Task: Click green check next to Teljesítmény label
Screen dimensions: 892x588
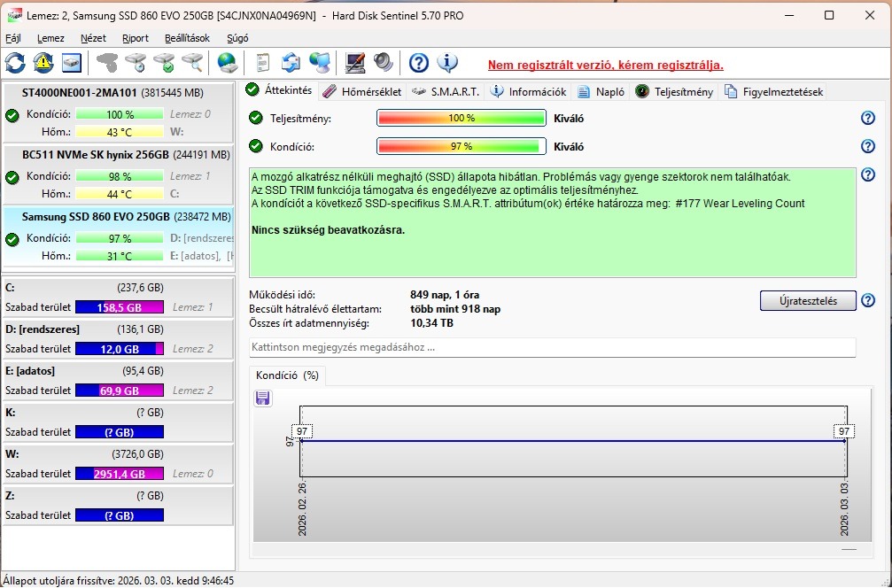Action: [256, 119]
